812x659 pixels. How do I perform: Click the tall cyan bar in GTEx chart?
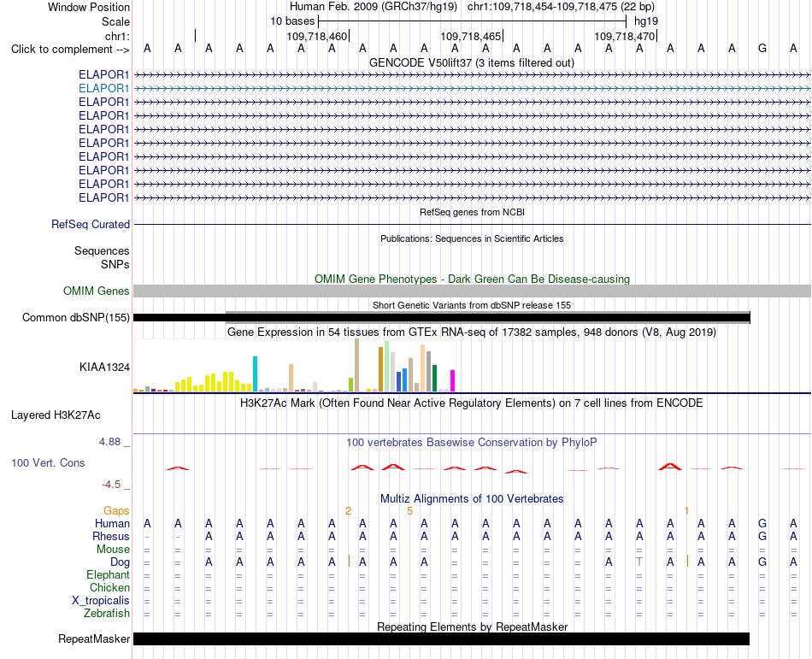pyautogui.click(x=255, y=374)
